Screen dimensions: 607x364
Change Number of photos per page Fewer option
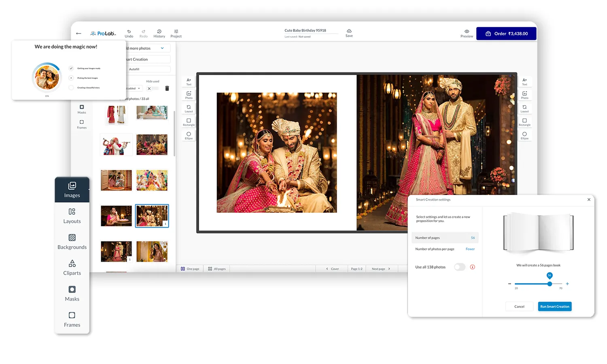[470, 249]
